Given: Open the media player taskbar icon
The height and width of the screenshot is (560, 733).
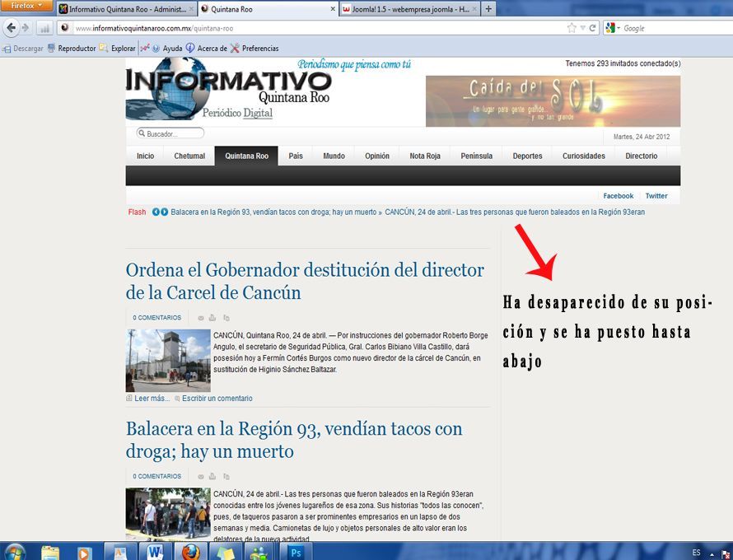Looking at the screenshot, I should tap(85, 552).
